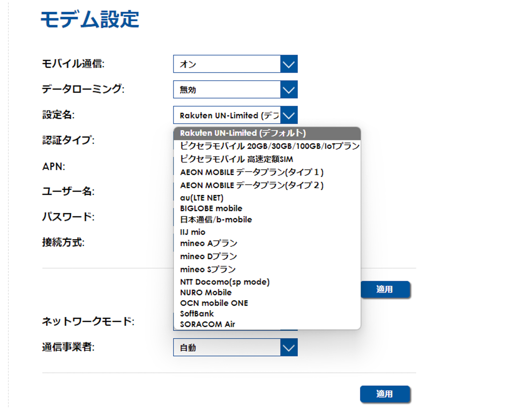532x408 pixels.
Task: Choose IIJ mio as the setting name
Action: point(192,232)
